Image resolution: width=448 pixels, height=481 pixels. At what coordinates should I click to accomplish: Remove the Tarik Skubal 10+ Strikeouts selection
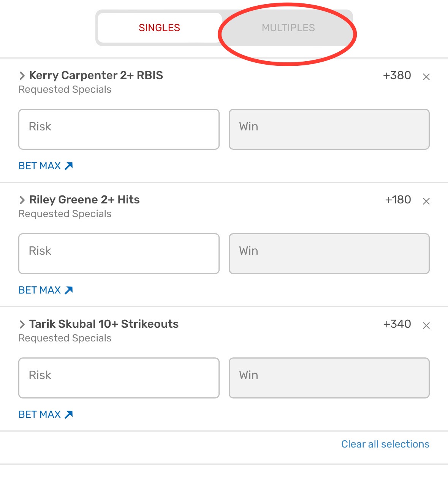pos(426,325)
